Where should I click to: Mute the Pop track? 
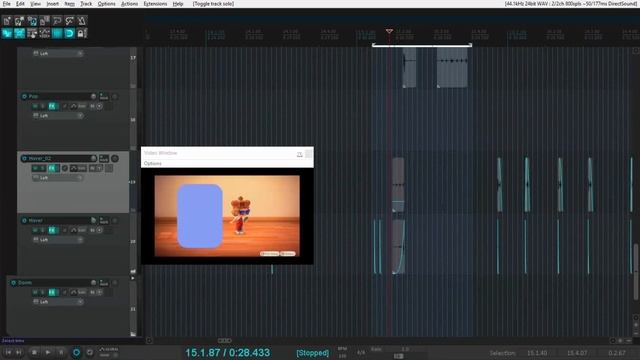(x=35, y=106)
